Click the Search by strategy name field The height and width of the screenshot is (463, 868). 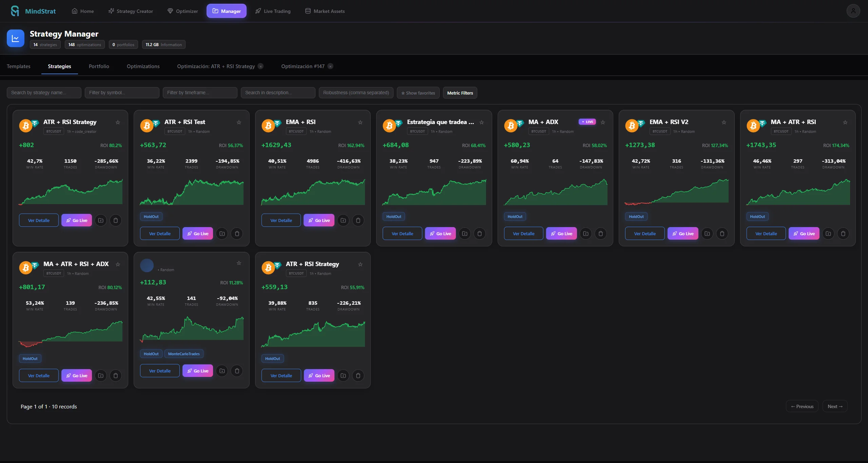point(43,93)
